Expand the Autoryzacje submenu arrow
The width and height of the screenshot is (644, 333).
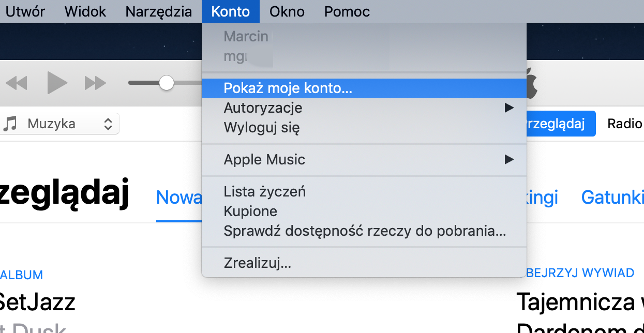(x=509, y=108)
